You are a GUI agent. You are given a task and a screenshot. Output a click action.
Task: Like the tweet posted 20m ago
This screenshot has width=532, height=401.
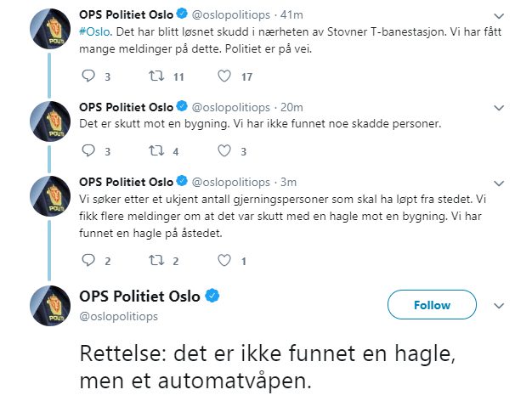pos(224,151)
